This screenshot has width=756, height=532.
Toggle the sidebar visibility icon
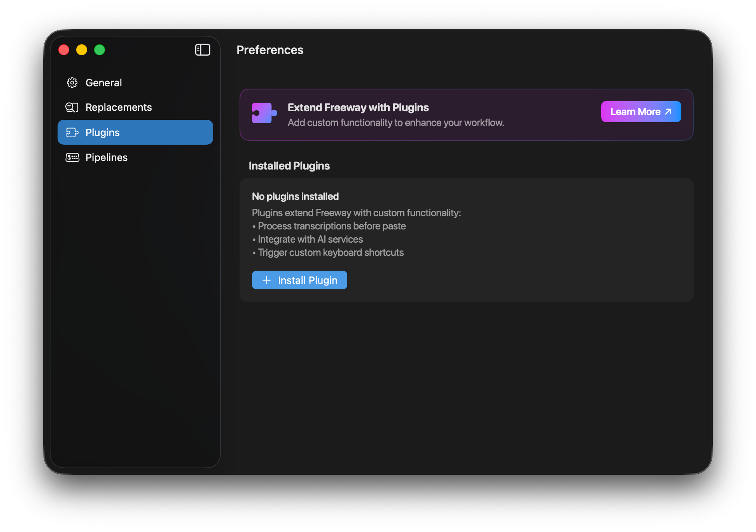coord(202,50)
